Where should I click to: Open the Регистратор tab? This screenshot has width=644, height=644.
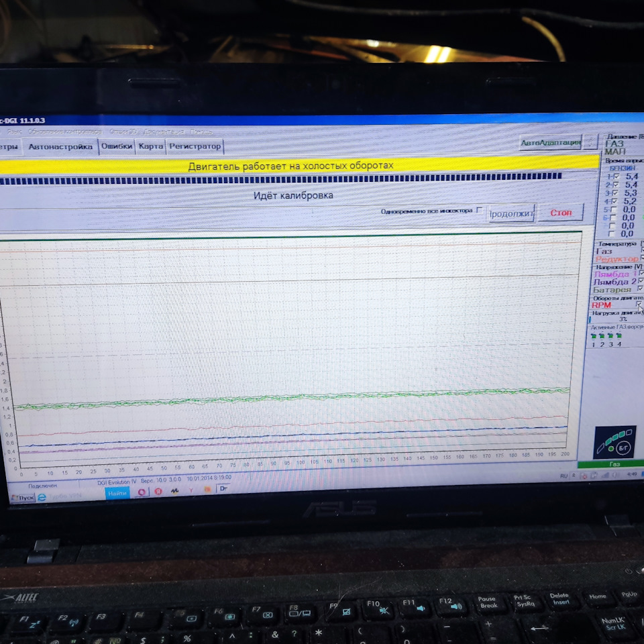pos(195,146)
